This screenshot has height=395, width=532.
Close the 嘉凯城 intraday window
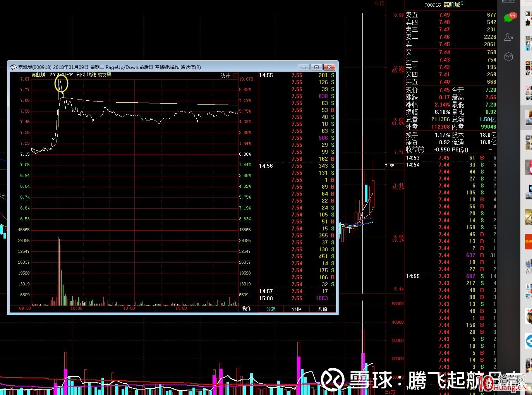(x=329, y=67)
